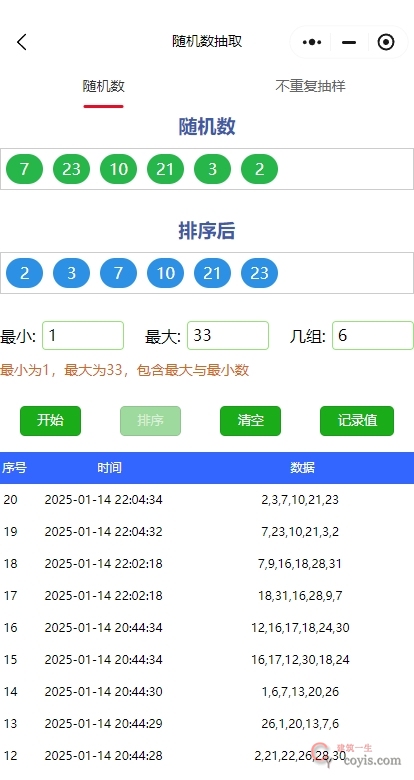The width and height of the screenshot is (414, 780).
Task: Select green ball number 3
Action: tap(212, 169)
